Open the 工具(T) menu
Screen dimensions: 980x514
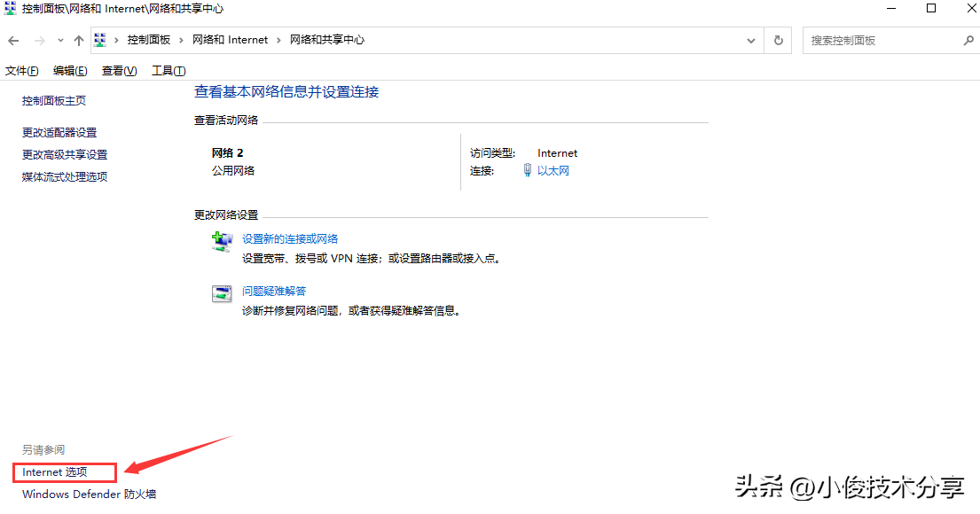(x=168, y=71)
